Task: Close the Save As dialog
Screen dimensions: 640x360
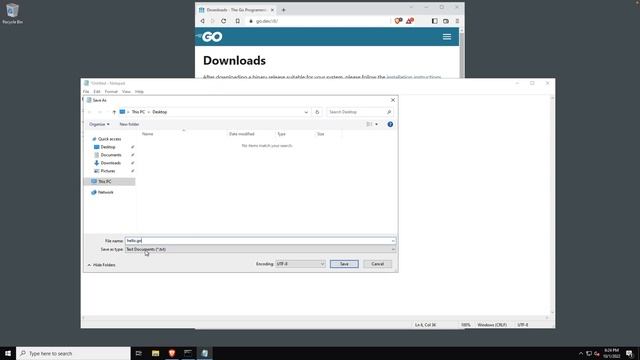Action: (393, 100)
